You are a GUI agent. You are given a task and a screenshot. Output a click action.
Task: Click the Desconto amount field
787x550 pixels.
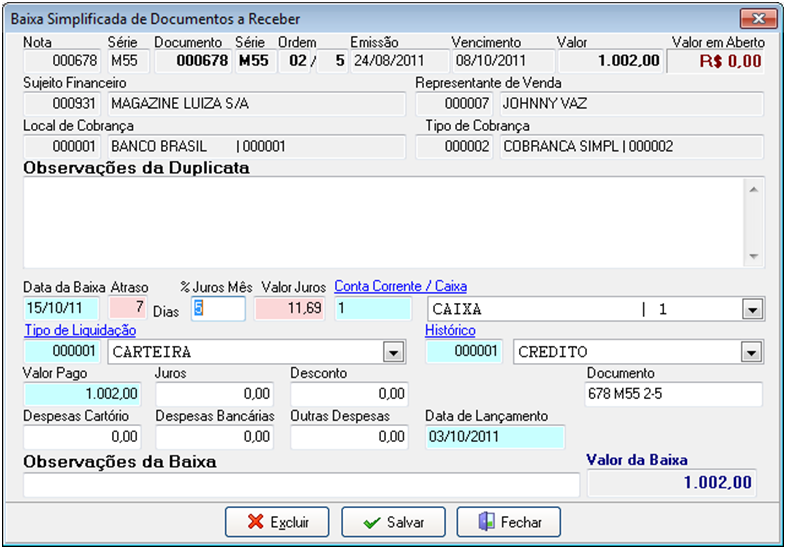(x=349, y=394)
